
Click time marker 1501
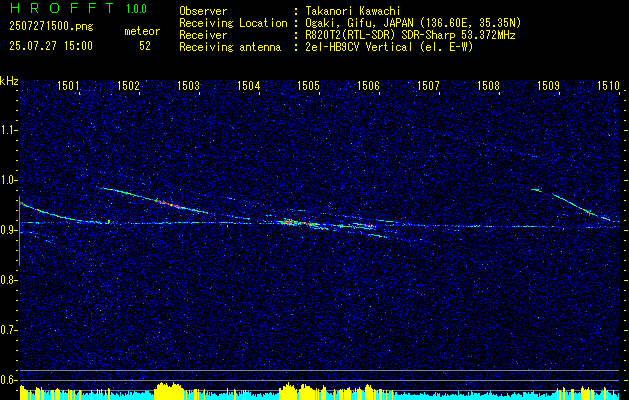click(x=68, y=85)
